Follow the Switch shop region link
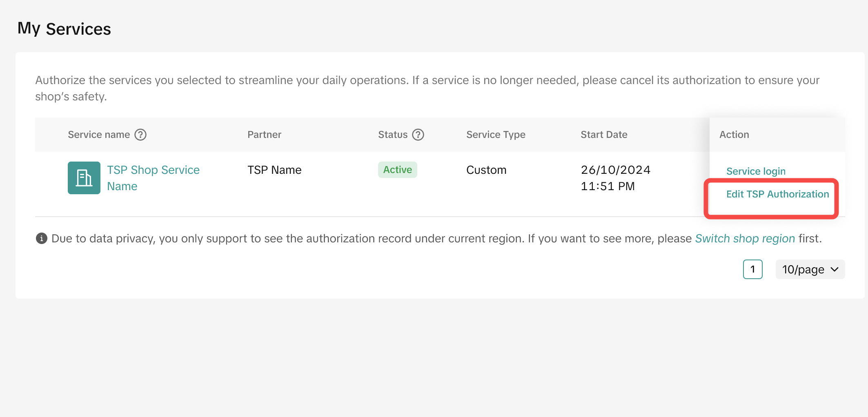 (745, 238)
